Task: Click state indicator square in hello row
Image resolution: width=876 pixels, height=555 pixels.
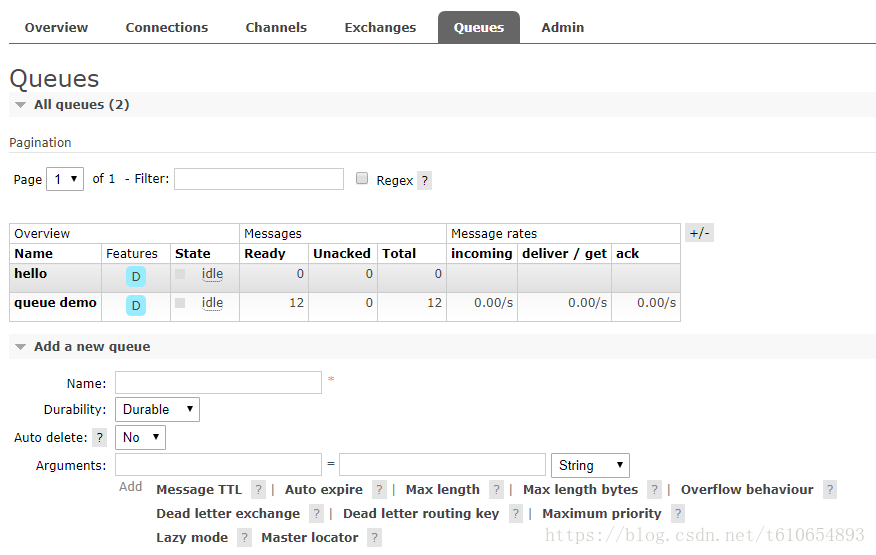Action: pyautogui.click(x=180, y=274)
